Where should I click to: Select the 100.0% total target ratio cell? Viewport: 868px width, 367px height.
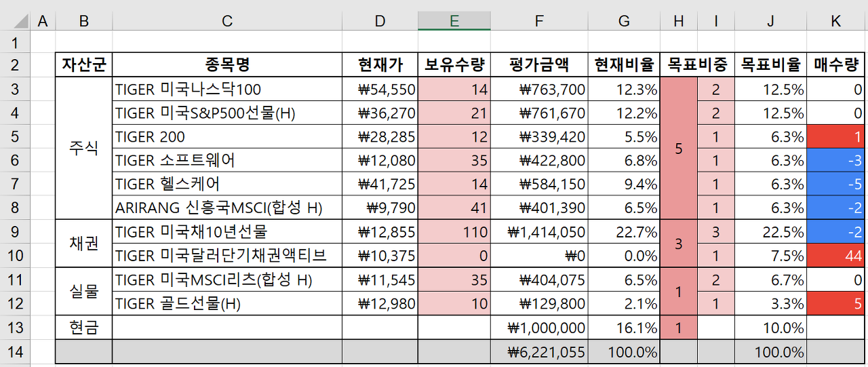[770, 352]
